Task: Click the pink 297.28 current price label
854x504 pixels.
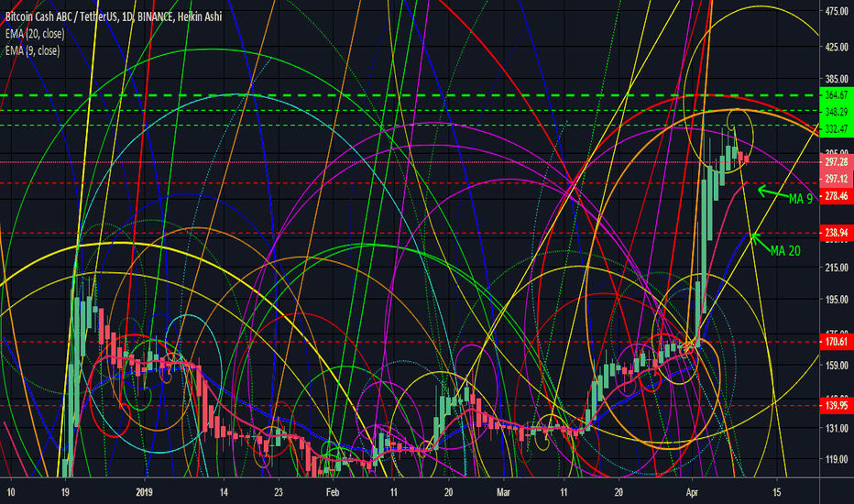Action: 837,162
